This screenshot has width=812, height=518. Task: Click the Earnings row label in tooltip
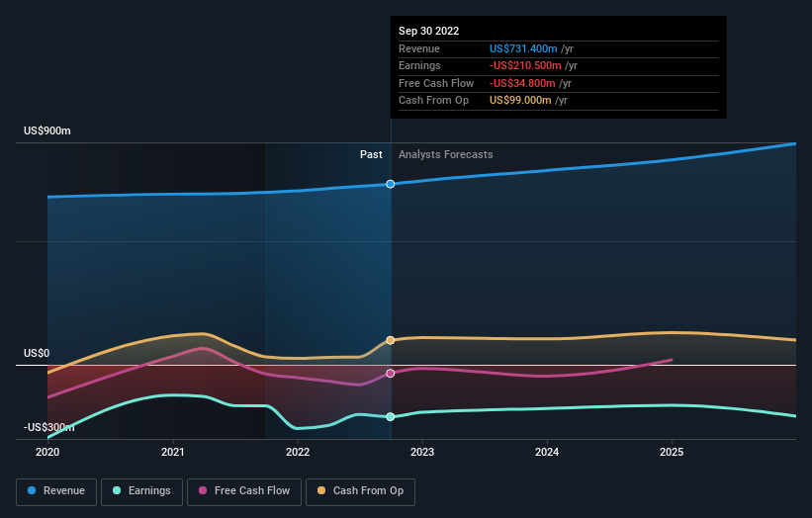tap(419, 65)
